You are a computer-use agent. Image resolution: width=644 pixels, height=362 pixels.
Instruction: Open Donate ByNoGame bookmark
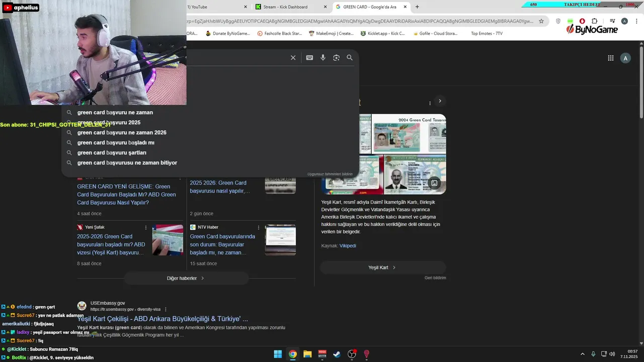(227, 34)
